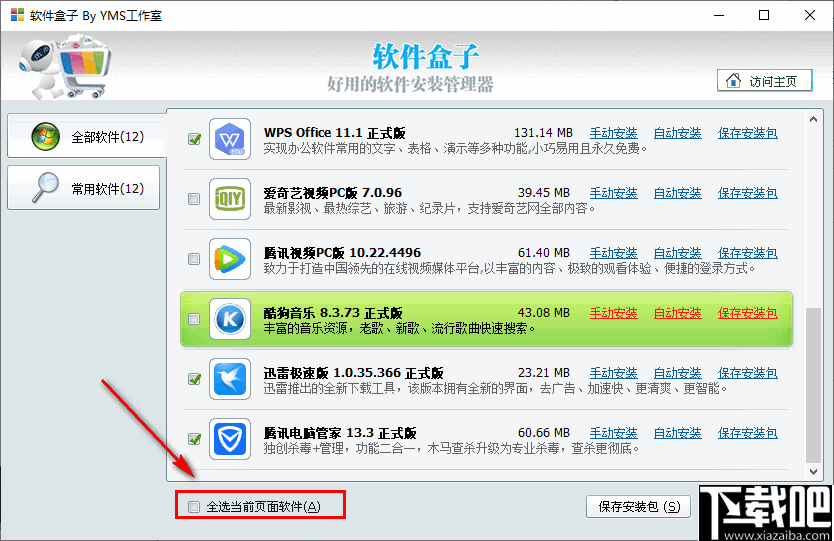Check the 腾讯视频PC版 checkbox
Image resolution: width=834 pixels, height=541 pixels.
(194, 259)
